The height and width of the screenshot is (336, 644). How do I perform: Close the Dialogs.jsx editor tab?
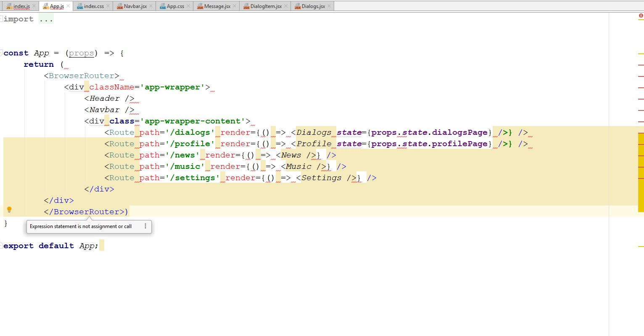(x=329, y=6)
